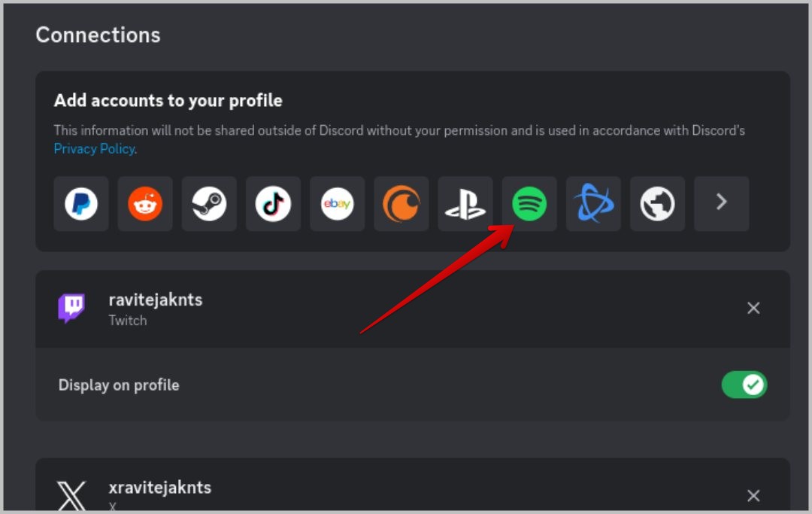Connect a TikTok account
Image resolution: width=812 pixels, height=514 pixels.
tap(274, 204)
